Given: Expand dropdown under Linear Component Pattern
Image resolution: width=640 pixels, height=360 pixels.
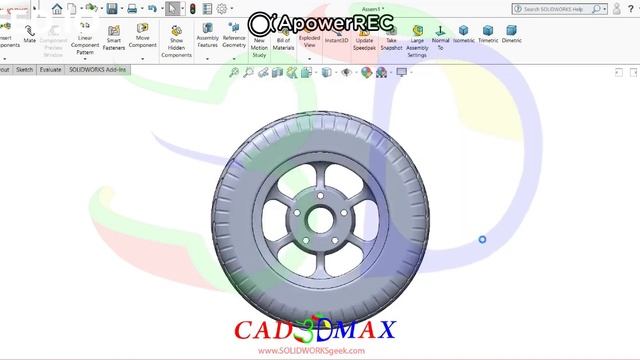Looking at the screenshot, I should 85,59.
